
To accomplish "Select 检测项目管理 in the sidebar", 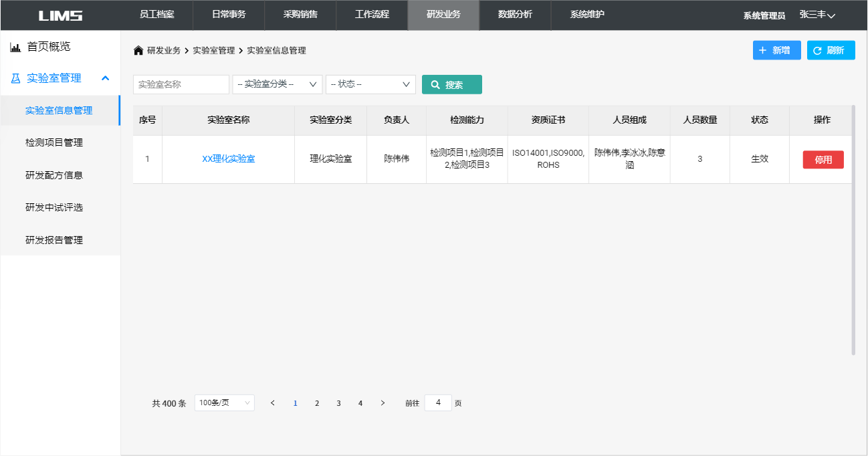I will click(x=54, y=142).
